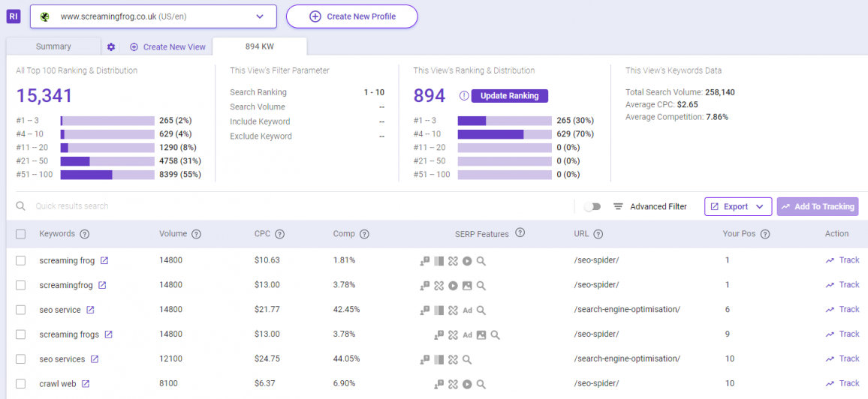Tick checkbox for screamingfrog row

[20, 285]
